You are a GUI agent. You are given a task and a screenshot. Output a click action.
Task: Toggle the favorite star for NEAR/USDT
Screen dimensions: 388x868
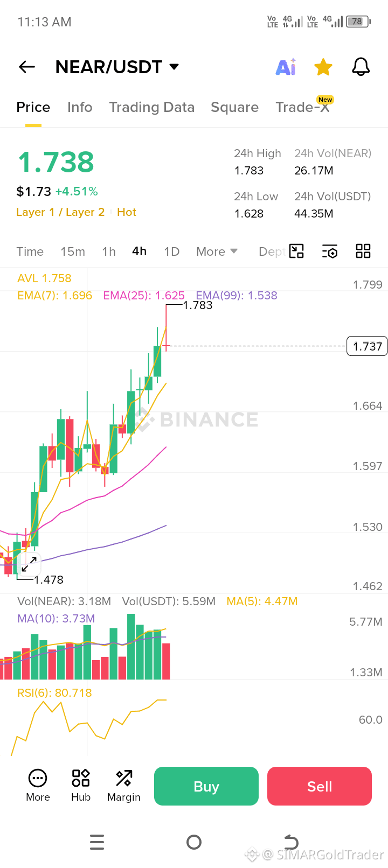(x=323, y=67)
